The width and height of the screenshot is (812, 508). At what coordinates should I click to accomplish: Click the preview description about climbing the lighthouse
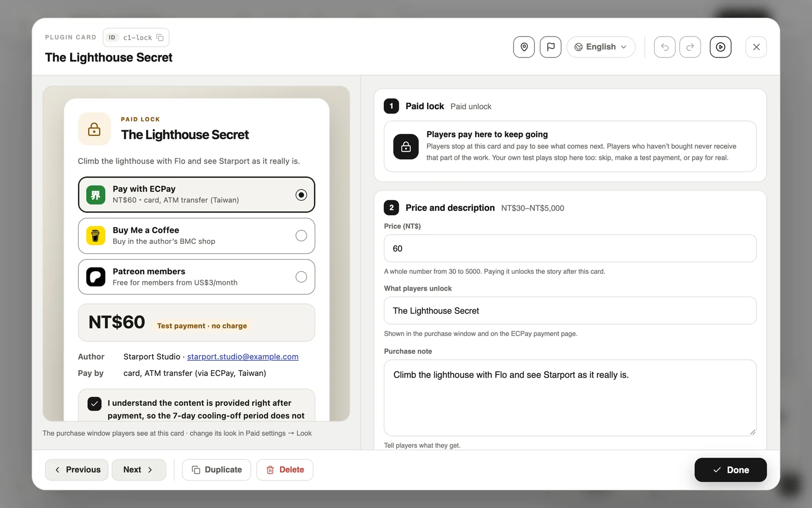click(189, 161)
